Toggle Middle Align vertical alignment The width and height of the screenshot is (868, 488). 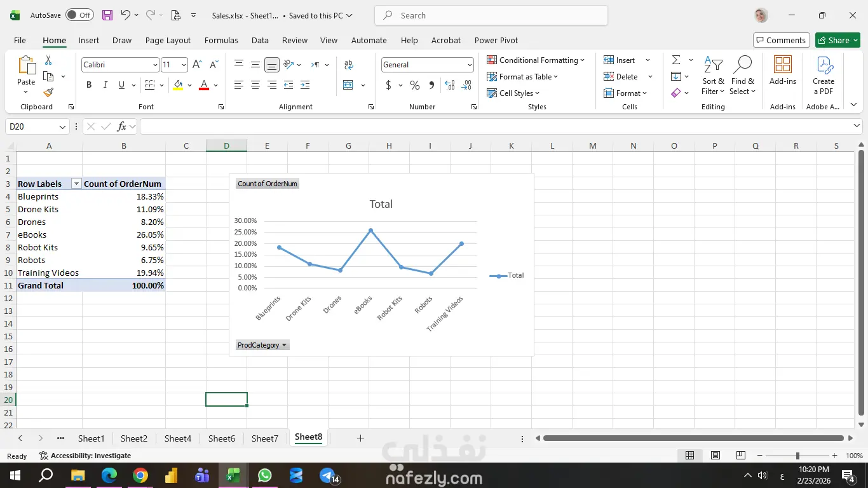[255, 65]
